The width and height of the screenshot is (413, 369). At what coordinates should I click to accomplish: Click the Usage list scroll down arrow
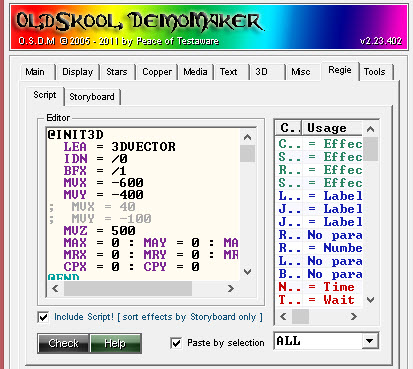point(370,300)
